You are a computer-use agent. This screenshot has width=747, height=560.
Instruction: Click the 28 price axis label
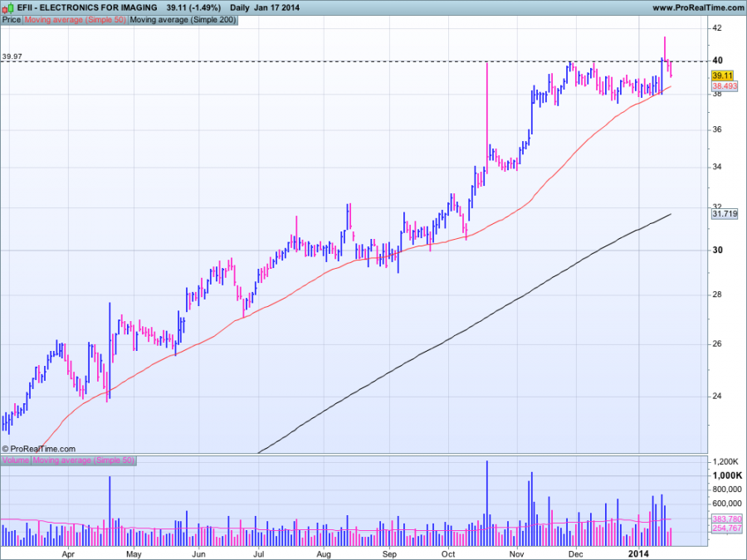coord(717,295)
